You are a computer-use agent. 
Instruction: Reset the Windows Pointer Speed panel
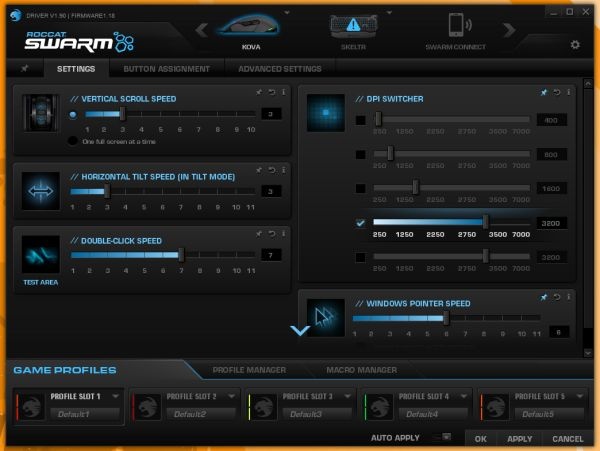[557, 297]
